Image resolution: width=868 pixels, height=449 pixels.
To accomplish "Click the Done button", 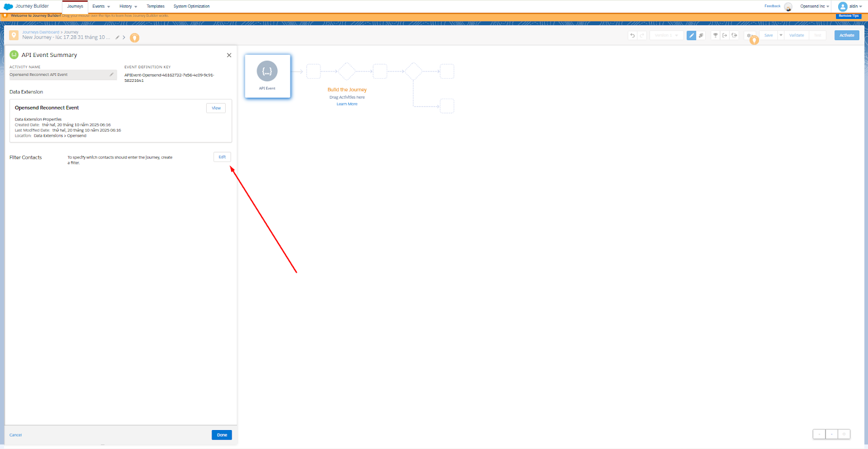I will point(222,435).
